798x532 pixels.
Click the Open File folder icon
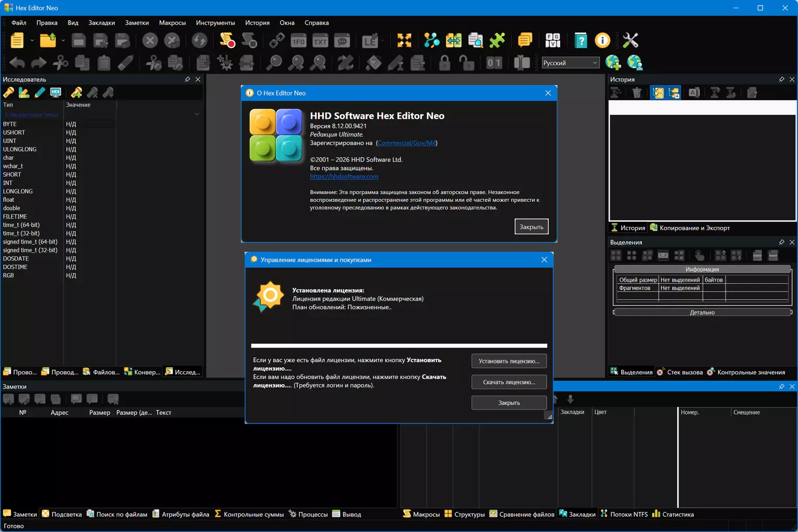[x=48, y=40]
